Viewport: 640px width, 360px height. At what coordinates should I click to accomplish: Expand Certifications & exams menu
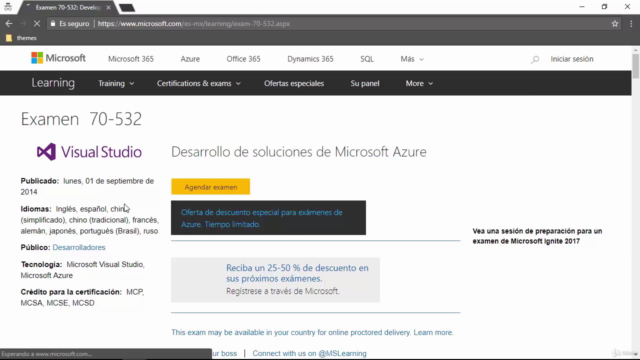coord(199,83)
